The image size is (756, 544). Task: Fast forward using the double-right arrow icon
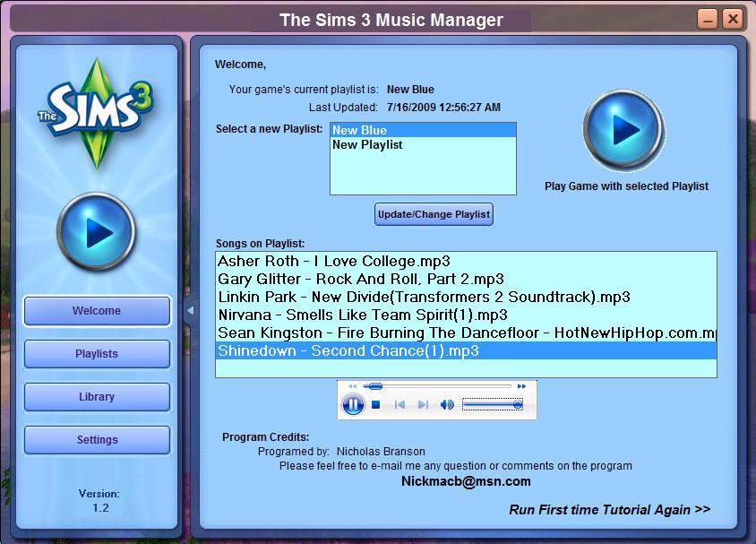click(x=521, y=386)
